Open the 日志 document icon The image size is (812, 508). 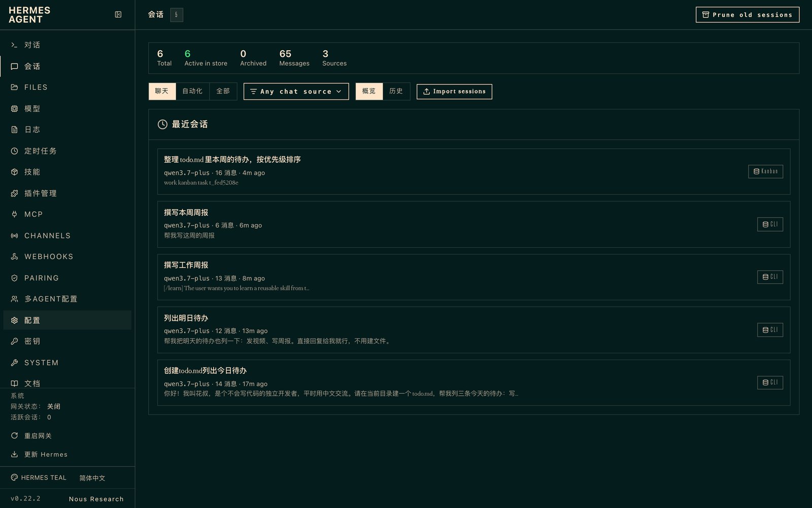(14, 130)
